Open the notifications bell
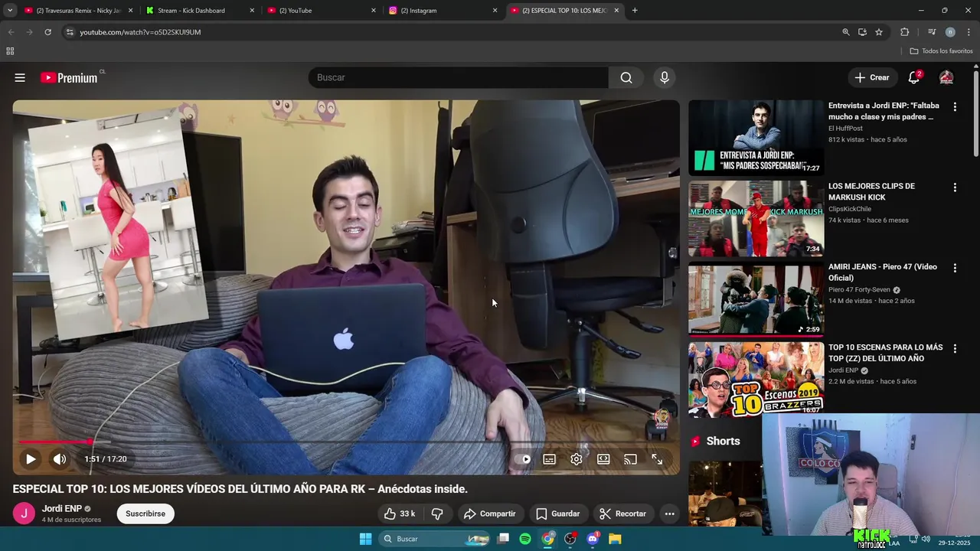 (914, 77)
